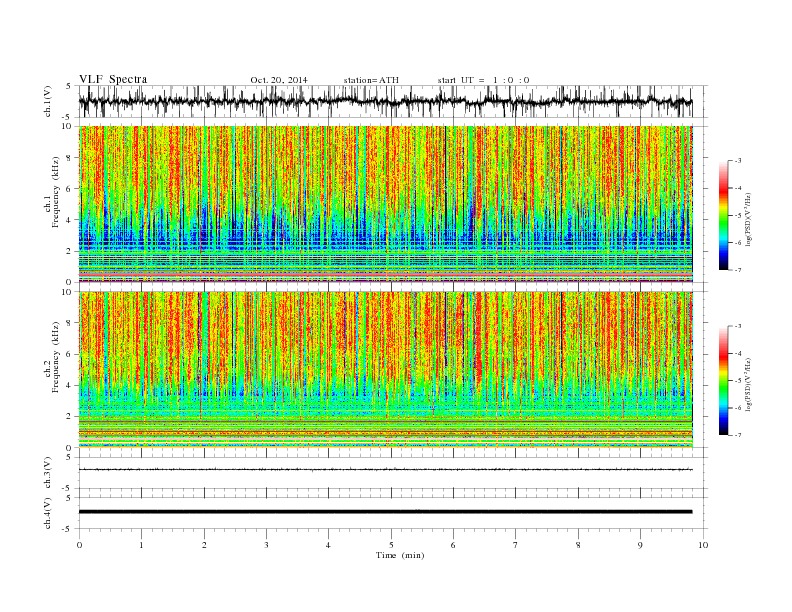
Task: Click time axis tick label "8"
Action: [x=578, y=545]
